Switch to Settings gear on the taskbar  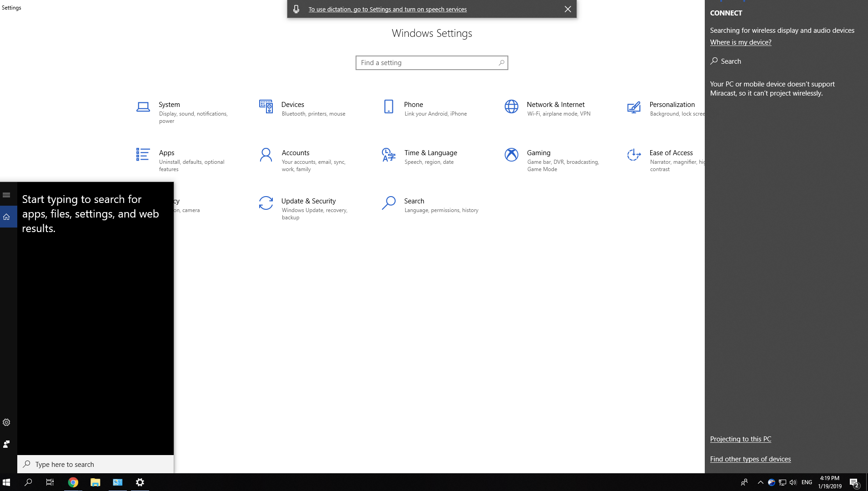[140, 482]
